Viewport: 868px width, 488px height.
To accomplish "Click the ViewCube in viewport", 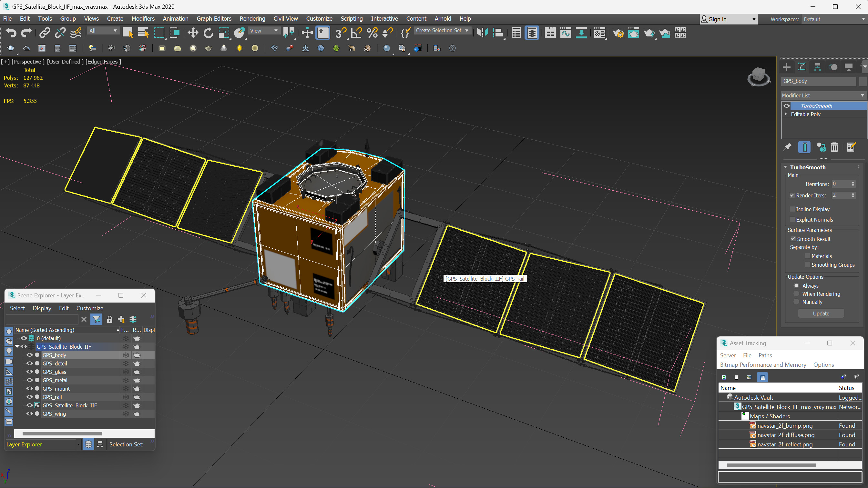I will 759,76.
